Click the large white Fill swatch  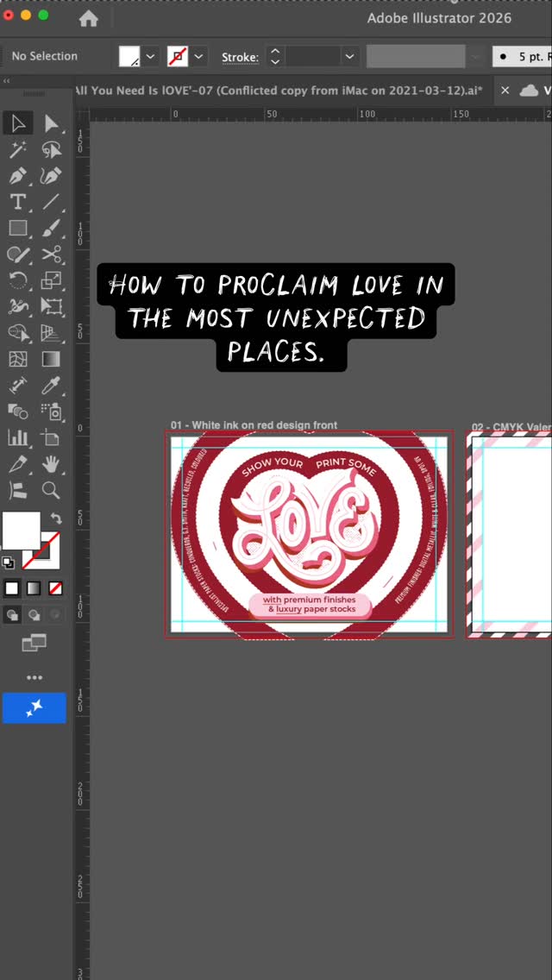pos(21,531)
